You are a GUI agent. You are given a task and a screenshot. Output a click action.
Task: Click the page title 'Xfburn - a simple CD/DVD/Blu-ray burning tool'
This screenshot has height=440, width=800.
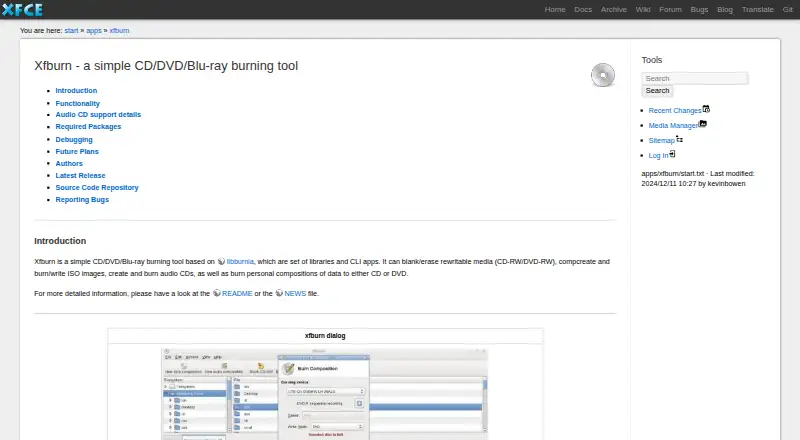(166, 66)
